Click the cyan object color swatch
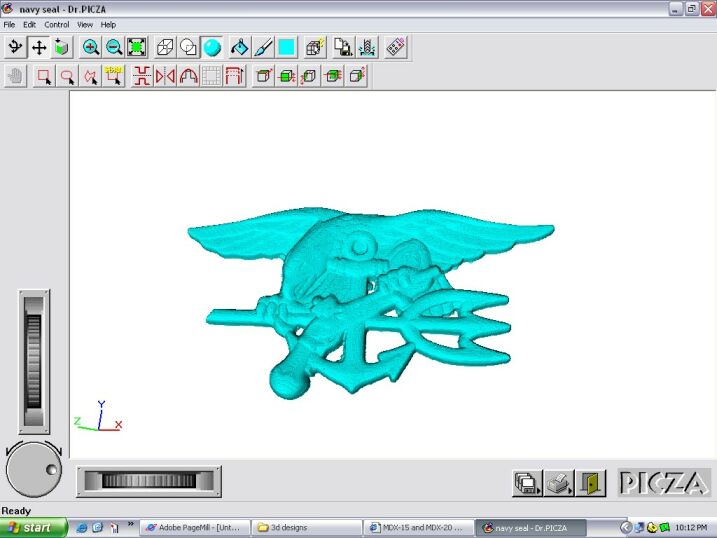717x538 pixels. tap(287, 47)
